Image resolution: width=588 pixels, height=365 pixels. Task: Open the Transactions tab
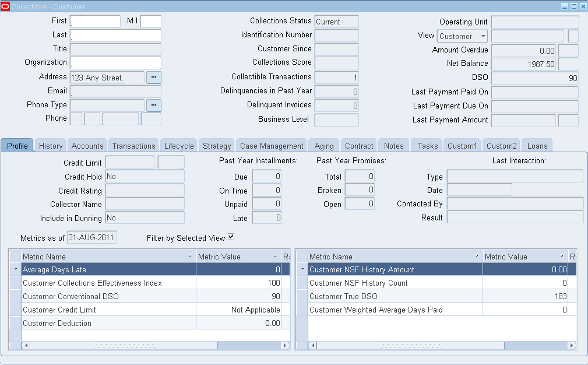[x=133, y=145]
